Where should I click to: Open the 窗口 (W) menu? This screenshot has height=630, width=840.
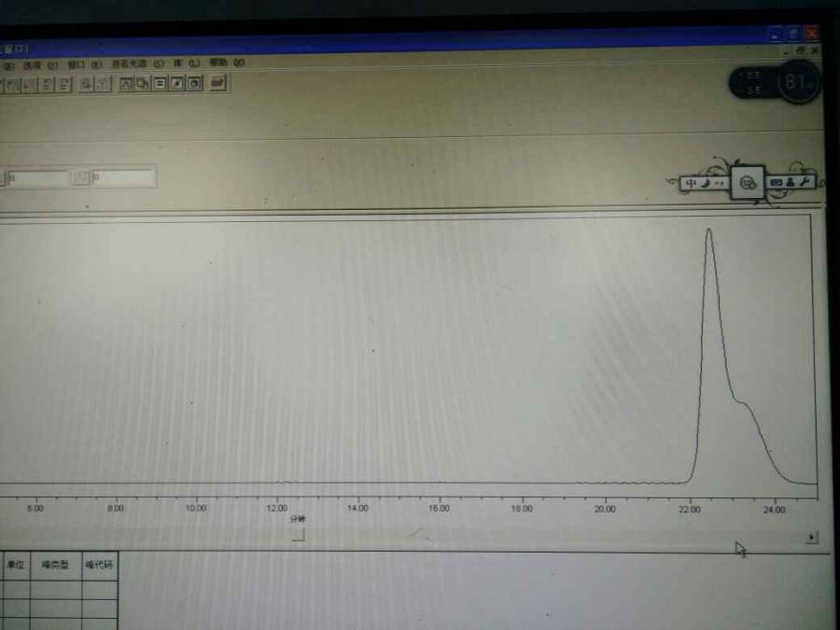point(84,64)
